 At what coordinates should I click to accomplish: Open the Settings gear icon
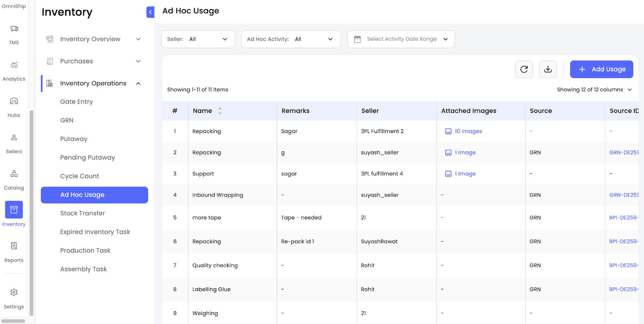[14, 293]
